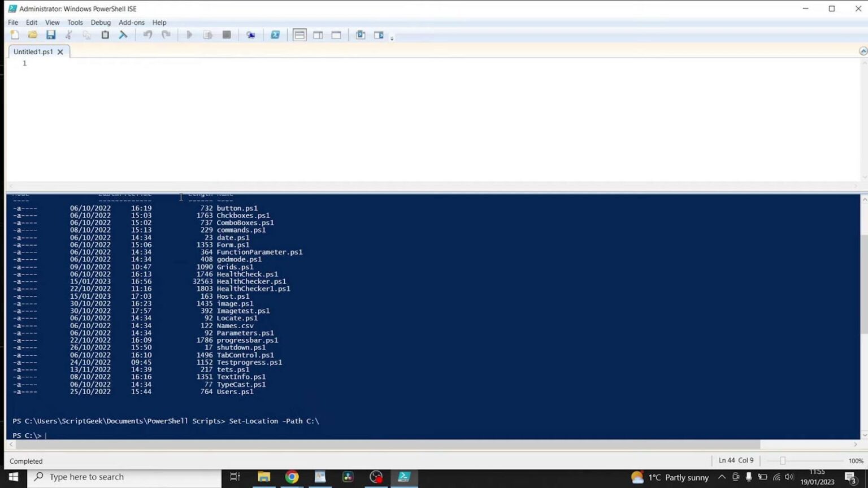Click the Redo toolbar icon
The image size is (868, 488).
pos(166,34)
